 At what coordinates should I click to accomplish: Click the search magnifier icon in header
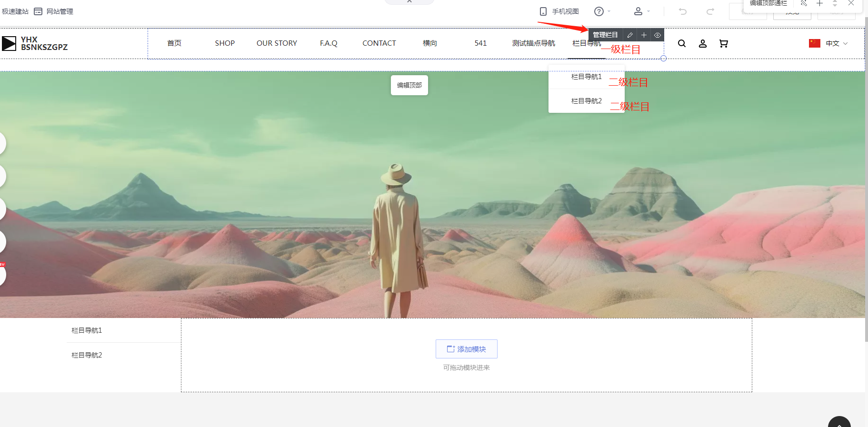point(682,44)
